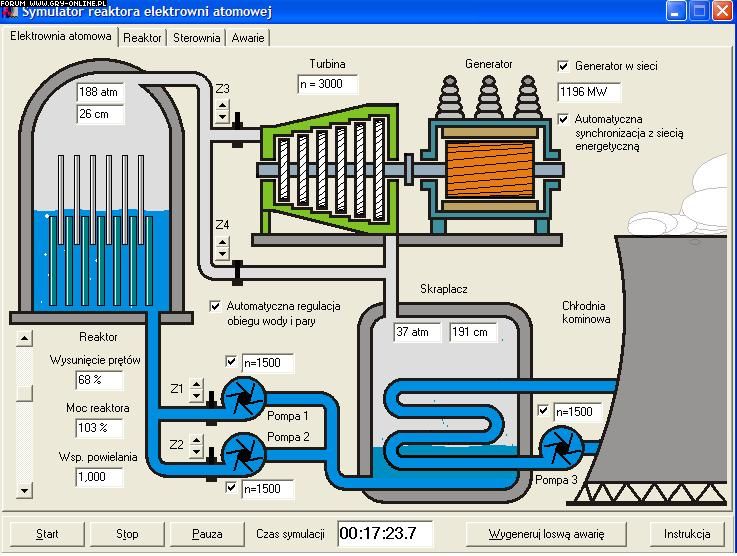Viewport: 737px width, 556px height.
Task: Click the Z1 valve symbol
Action: pos(211,407)
